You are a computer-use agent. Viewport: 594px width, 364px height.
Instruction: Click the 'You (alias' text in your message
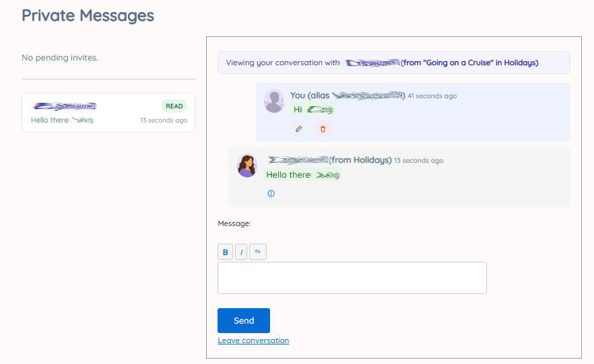pos(310,96)
